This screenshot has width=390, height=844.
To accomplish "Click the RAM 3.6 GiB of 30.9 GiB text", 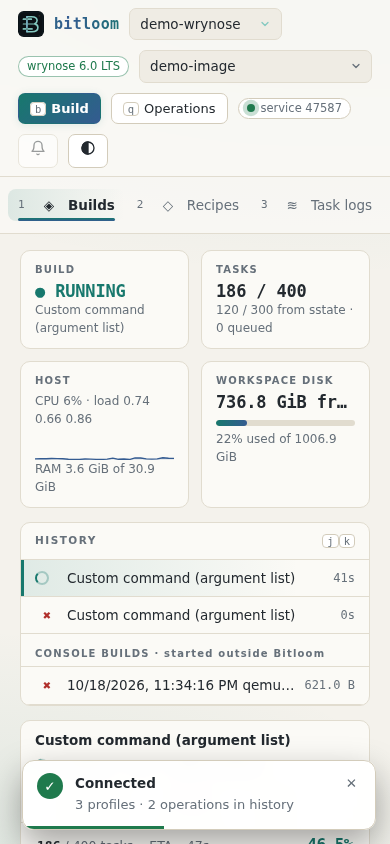I will coord(95,477).
